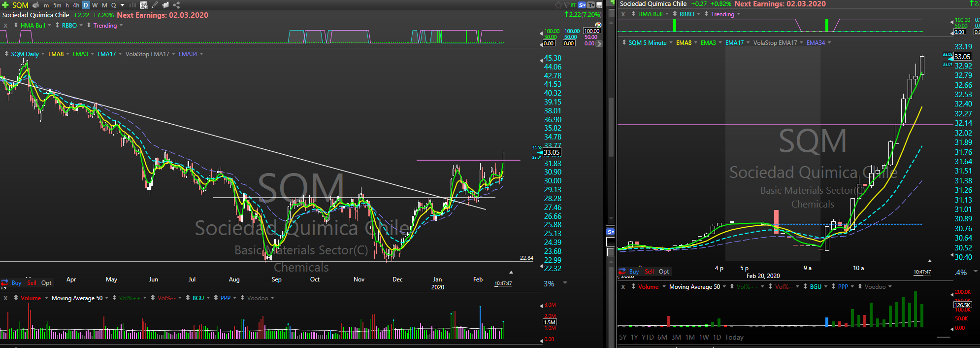This screenshot has width=980, height=348.
Task: Open the HMA Bull indicator dropdown on left chart
Action: (x=35, y=25)
